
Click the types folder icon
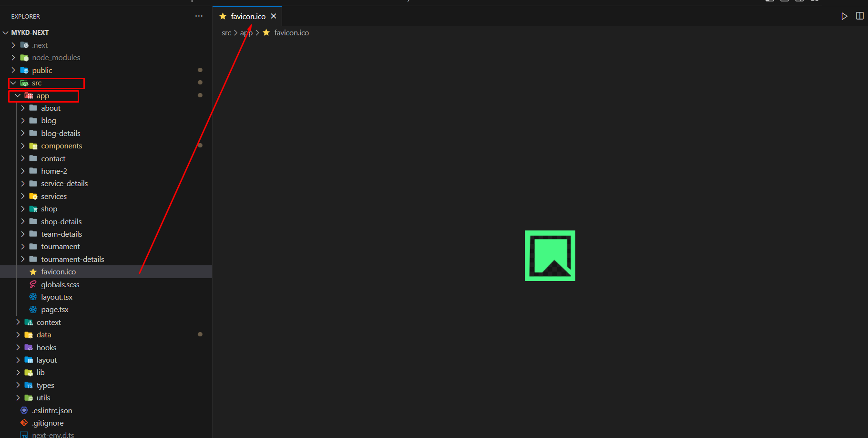pos(29,385)
